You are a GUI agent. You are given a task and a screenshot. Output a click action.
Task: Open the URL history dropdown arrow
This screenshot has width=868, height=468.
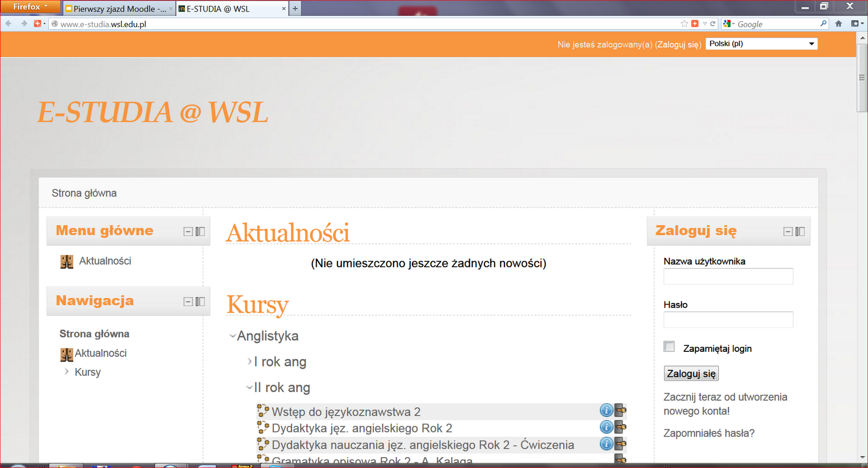coord(705,23)
